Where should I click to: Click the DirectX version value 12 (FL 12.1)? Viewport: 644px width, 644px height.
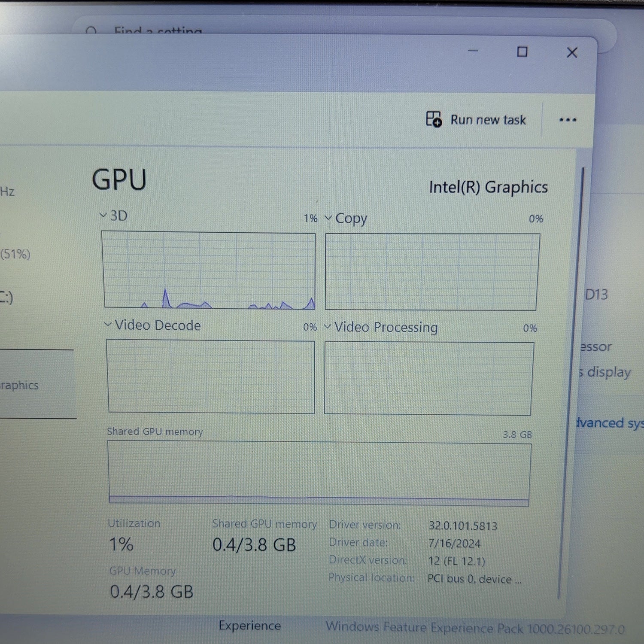point(456,561)
